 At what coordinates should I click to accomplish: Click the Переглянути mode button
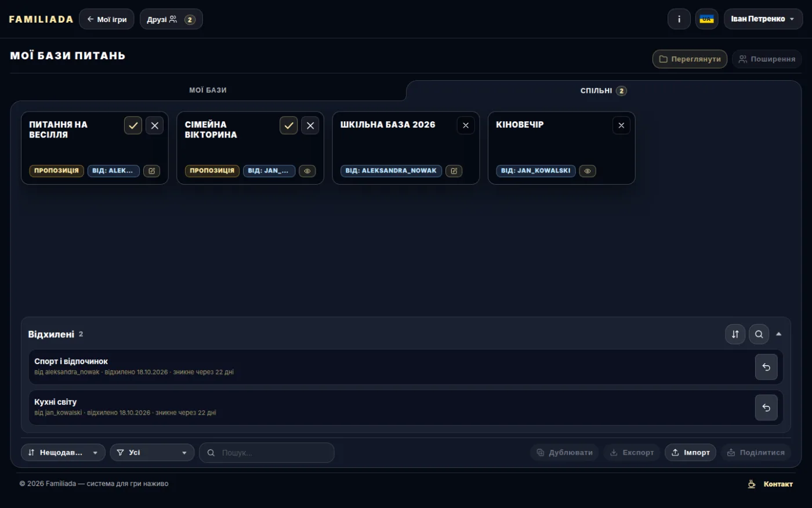coord(690,59)
